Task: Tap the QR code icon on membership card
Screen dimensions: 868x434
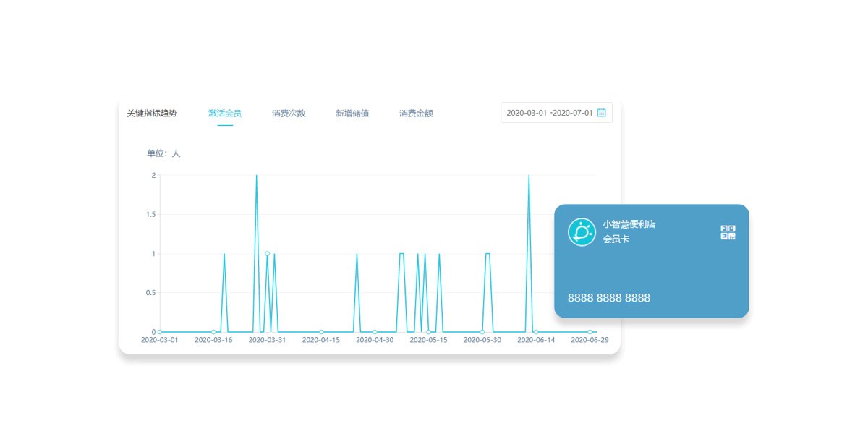Action: point(728,232)
